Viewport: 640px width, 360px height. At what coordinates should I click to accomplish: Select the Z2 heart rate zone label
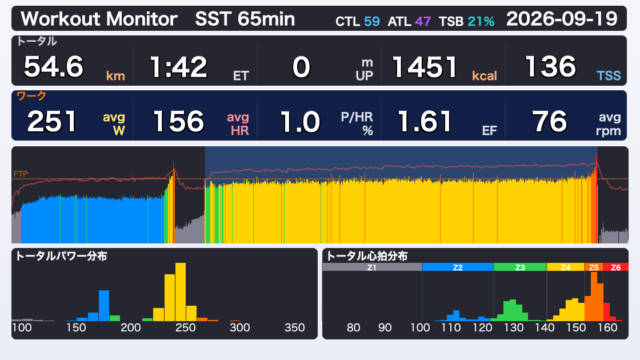458,267
